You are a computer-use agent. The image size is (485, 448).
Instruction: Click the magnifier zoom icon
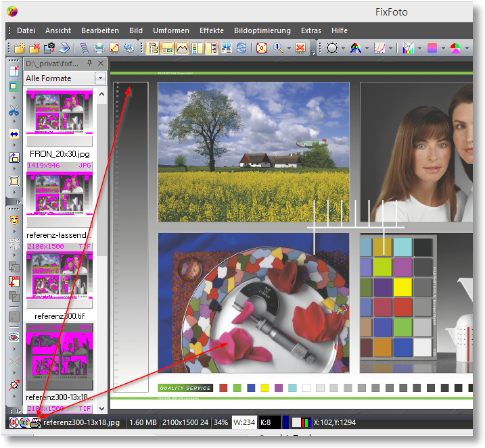(278, 48)
